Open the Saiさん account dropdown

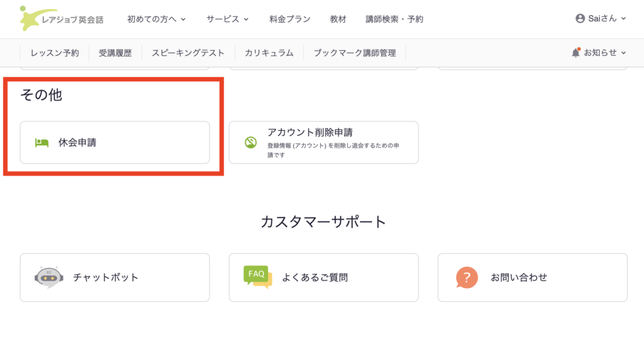click(601, 19)
